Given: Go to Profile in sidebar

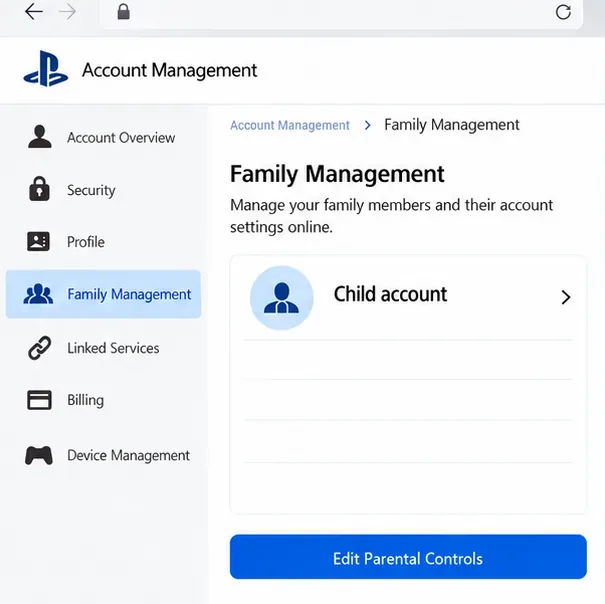Looking at the screenshot, I should click(x=103, y=242).
